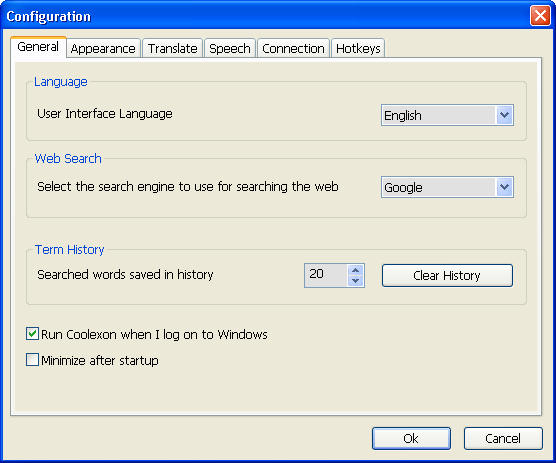
Task: Click Cancel to discard changes
Action: tap(503, 439)
